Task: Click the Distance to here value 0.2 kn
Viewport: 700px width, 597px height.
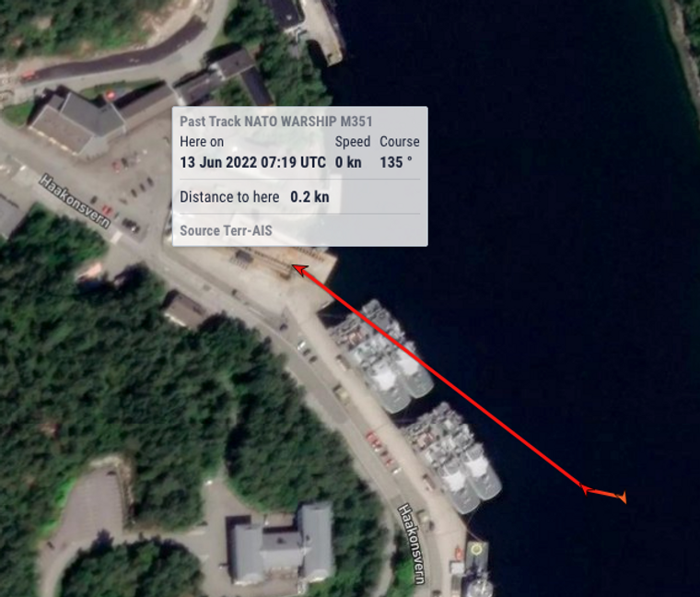Action: pyautogui.click(x=309, y=197)
